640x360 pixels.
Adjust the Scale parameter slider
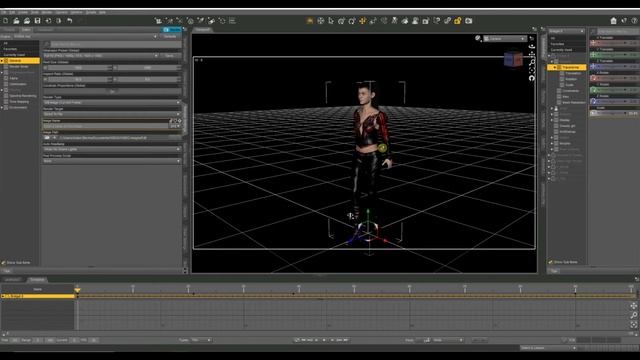pos(614,113)
